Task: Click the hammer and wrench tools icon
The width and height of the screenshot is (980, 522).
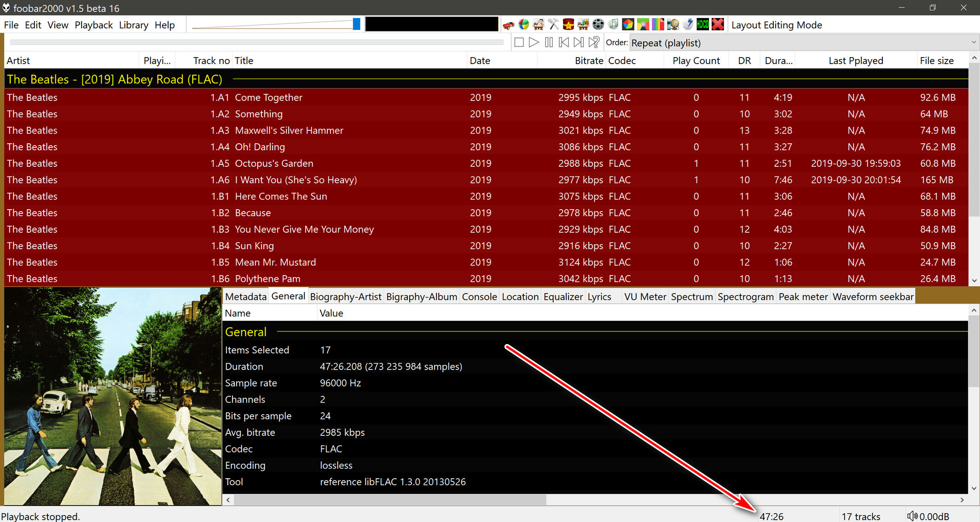Action: click(x=553, y=25)
